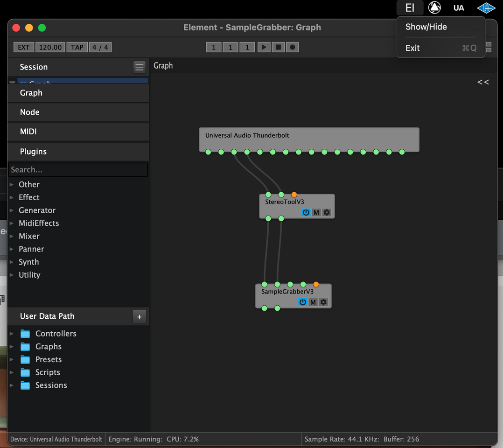Expand the Synth plugin category

[12, 262]
